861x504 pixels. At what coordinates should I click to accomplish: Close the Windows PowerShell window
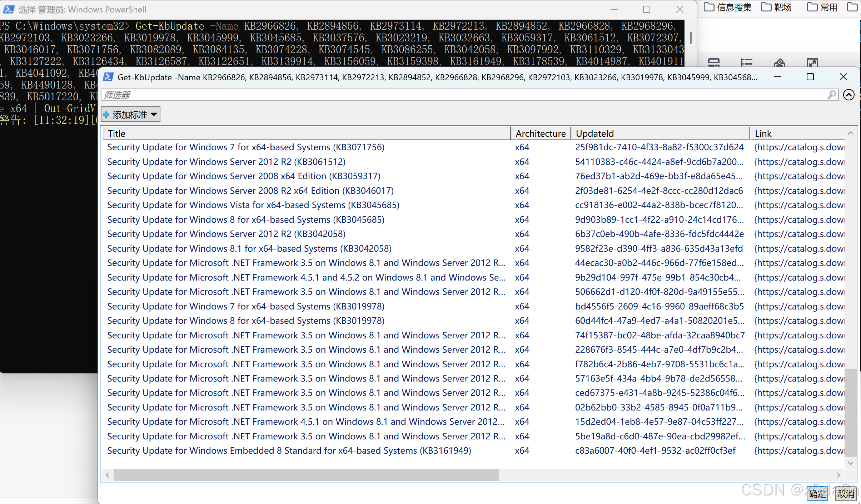[x=680, y=9]
